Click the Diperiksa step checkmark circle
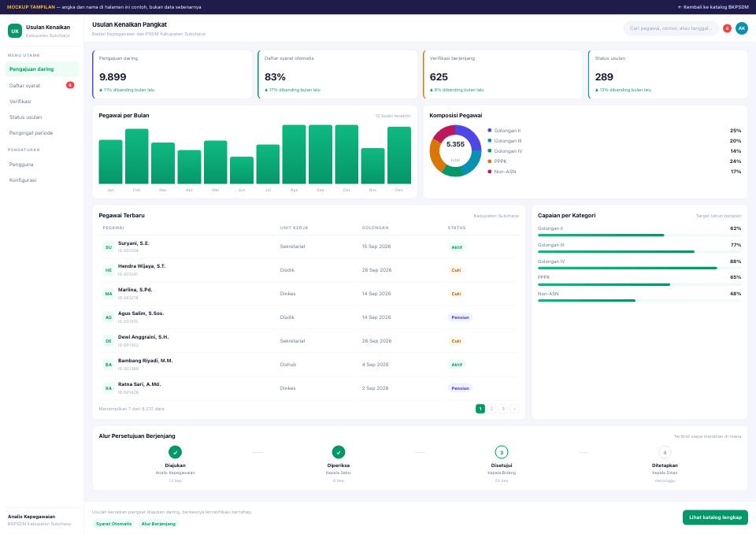 [x=339, y=452]
